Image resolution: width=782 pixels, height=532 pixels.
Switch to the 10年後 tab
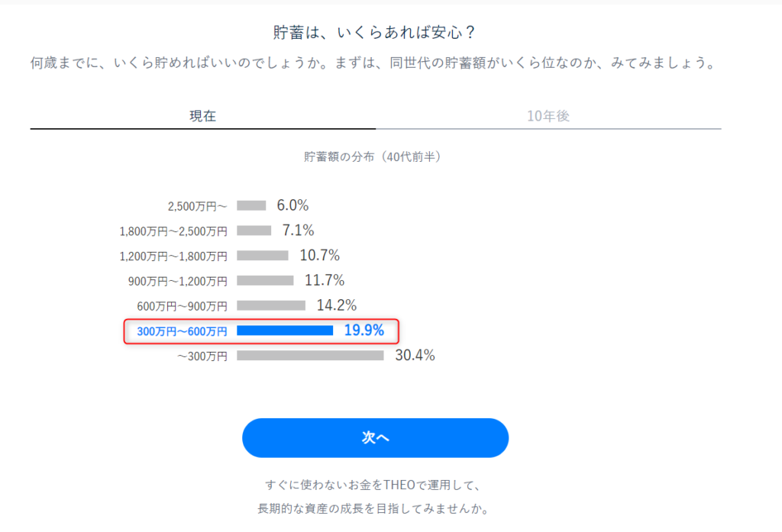[548, 116]
